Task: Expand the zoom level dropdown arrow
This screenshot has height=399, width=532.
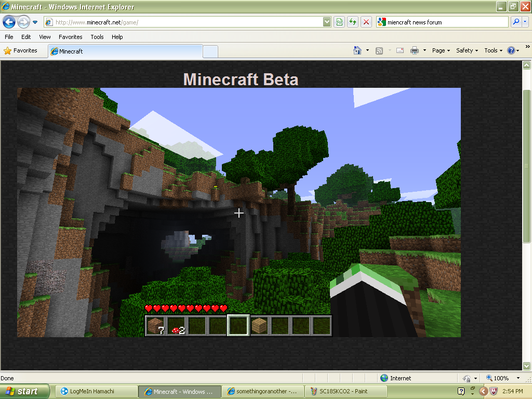Action: point(518,378)
